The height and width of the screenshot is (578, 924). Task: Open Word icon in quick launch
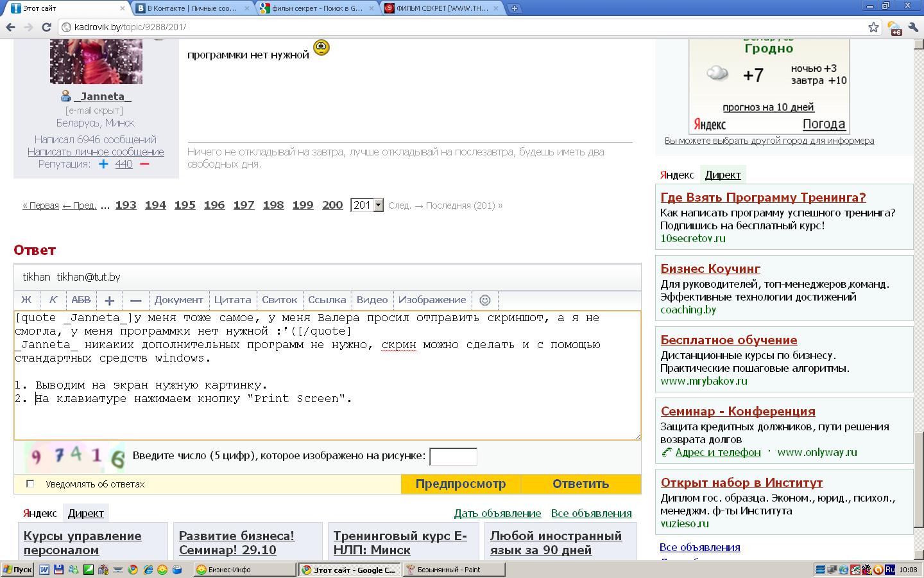[44, 570]
